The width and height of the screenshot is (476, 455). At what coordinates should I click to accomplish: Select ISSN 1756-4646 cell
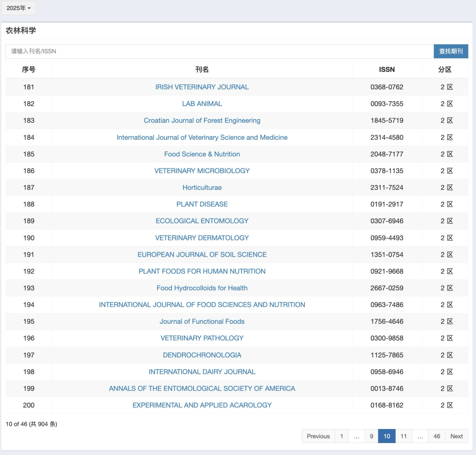coord(387,321)
